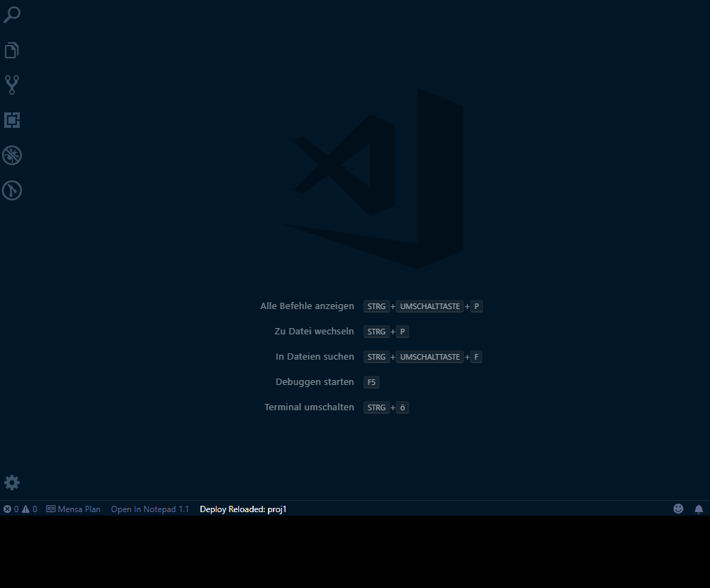Click Open In Notepad 1.1

tap(150, 509)
